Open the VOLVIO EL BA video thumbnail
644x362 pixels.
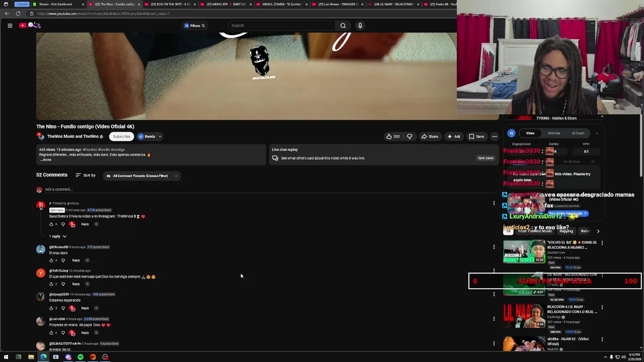tap(524, 252)
